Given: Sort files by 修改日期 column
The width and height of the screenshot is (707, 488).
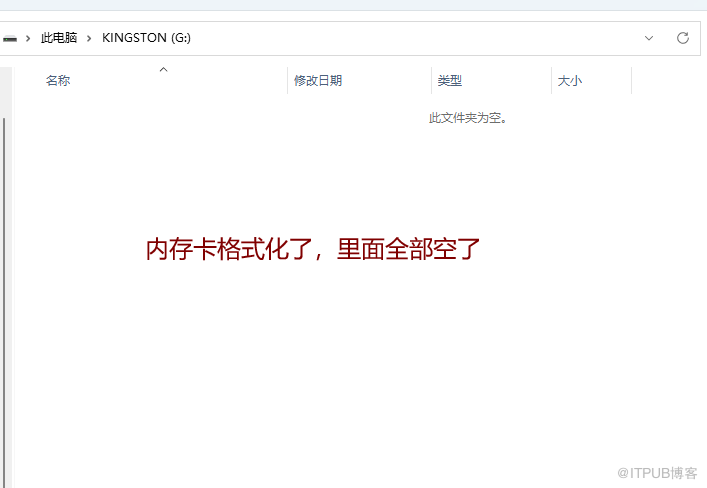Looking at the screenshot, I should (x=318, y=81).
